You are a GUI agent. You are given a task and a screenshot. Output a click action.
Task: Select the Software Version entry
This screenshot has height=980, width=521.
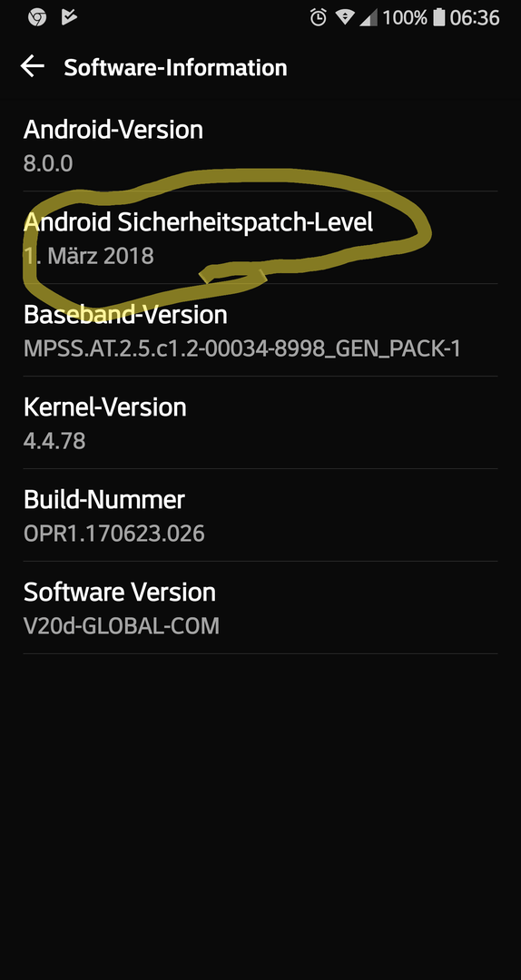tap(260, 607)
